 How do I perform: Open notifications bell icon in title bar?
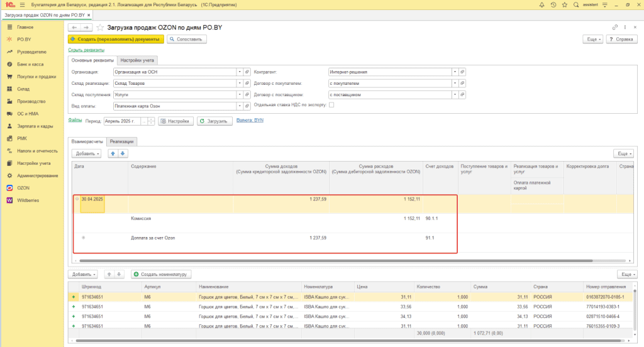[541, 5]
